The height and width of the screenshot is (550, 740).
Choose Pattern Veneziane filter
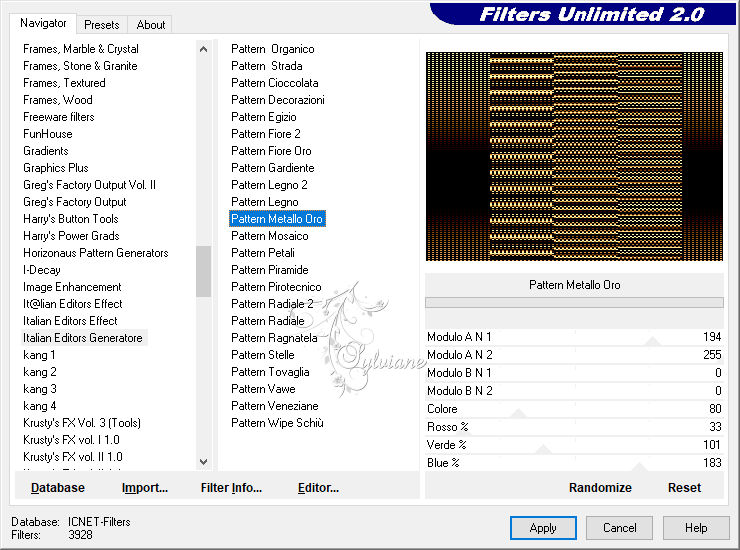(275, 406)
